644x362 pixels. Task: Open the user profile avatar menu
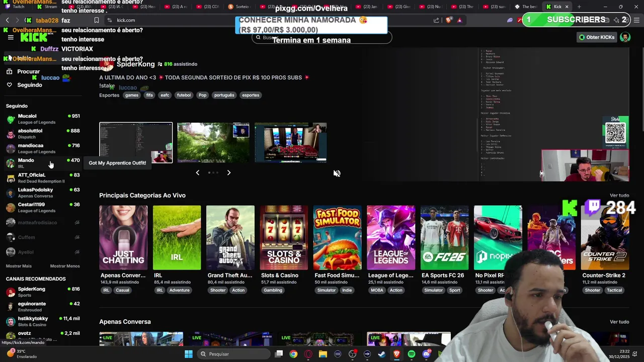[625, 37]
